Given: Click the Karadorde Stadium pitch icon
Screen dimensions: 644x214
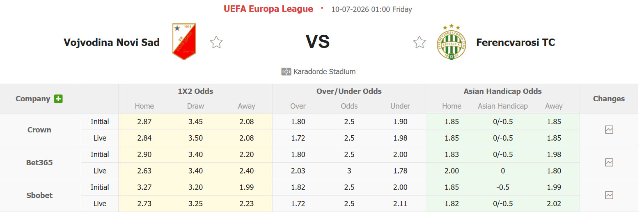Looking at the screenshot, I should click(286, 72).
